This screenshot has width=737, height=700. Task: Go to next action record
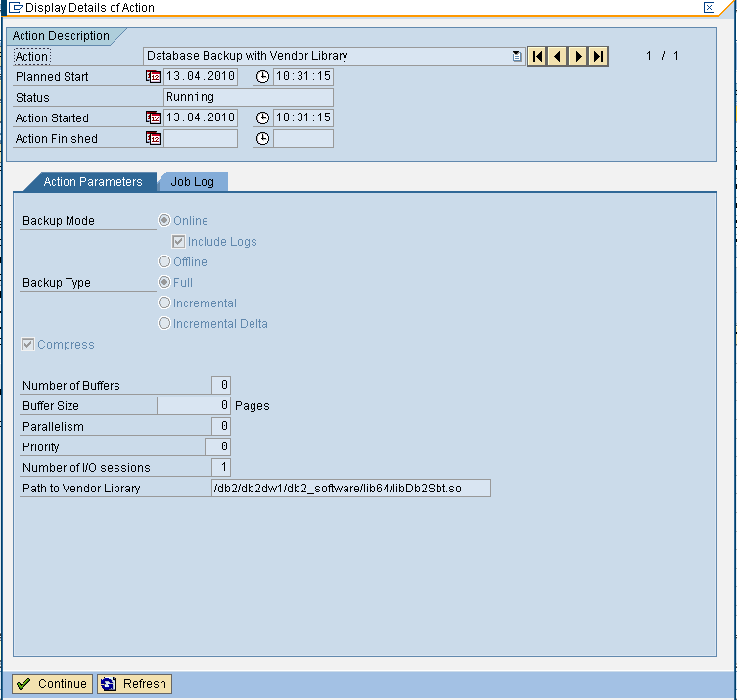pyautogui.click(x=578, y=57)
